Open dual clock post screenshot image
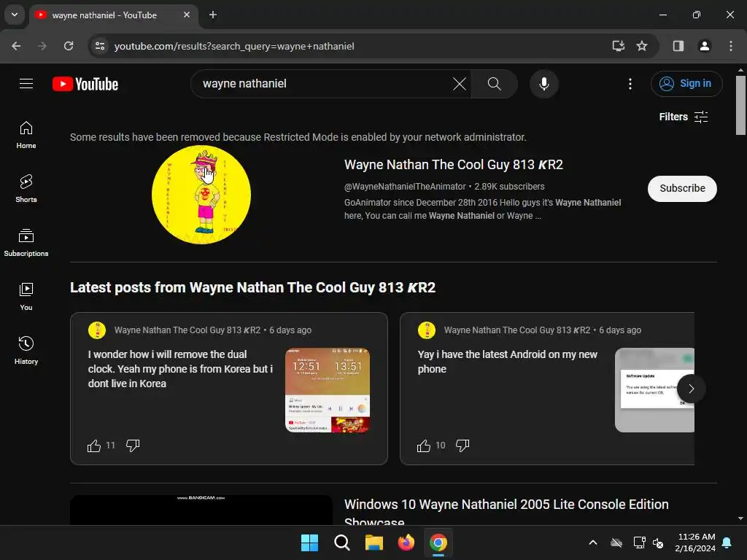This screenshot has width=747, height=560. 328,391
